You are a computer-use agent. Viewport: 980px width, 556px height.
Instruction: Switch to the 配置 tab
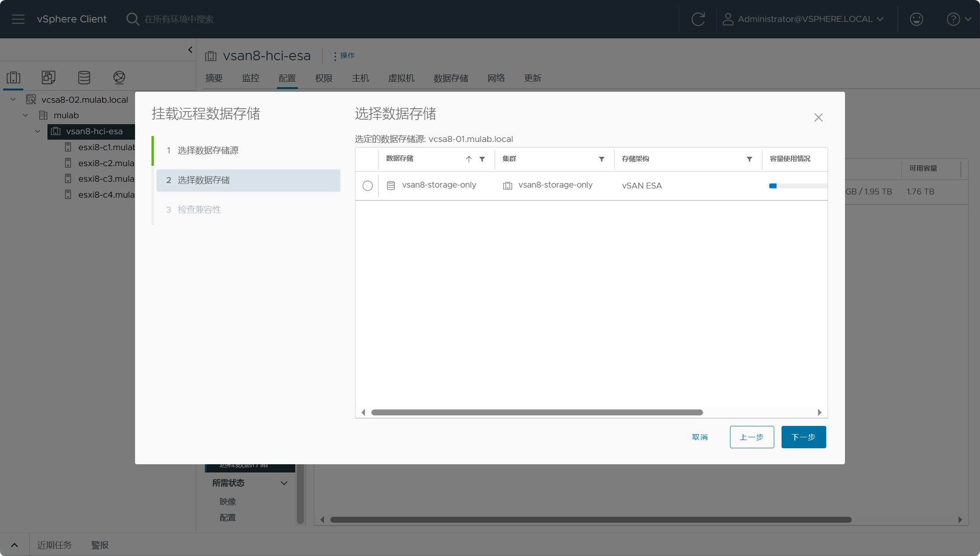click(287, 78)
